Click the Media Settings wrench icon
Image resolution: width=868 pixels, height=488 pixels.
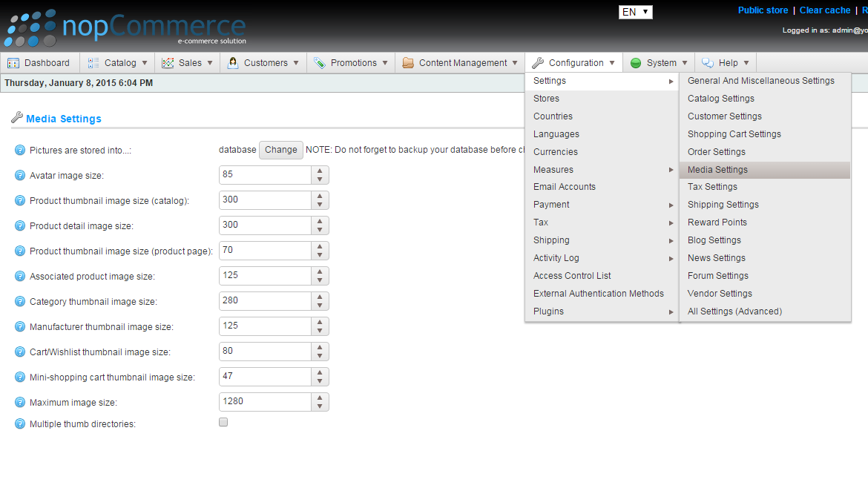click(x=17, y=117)
